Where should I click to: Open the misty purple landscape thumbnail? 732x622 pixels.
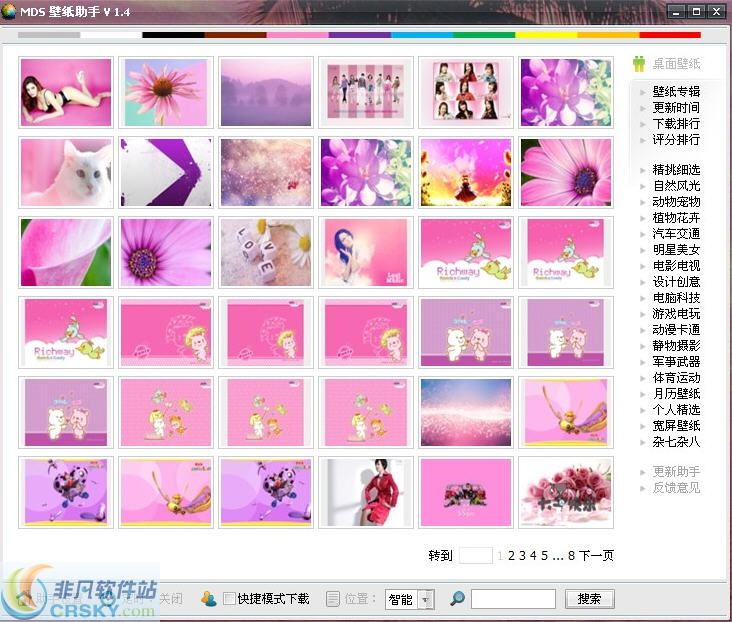pyautogui.click(x=266, y=92)
